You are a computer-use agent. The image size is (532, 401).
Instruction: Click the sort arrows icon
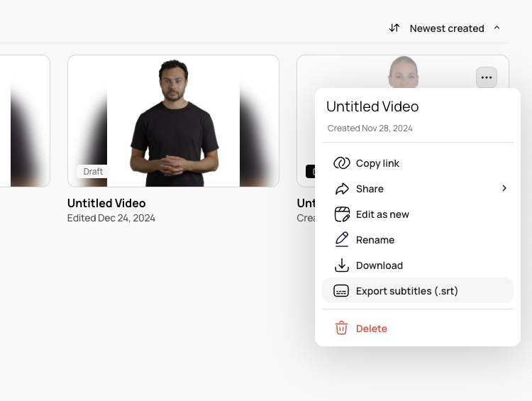click(394, 28)
